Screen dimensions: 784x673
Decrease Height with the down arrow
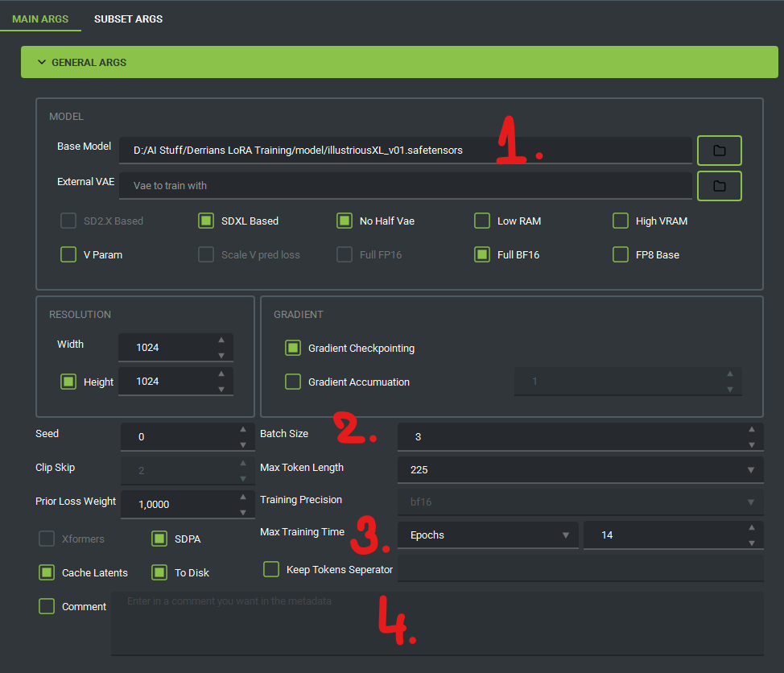(x=221, y=390)
